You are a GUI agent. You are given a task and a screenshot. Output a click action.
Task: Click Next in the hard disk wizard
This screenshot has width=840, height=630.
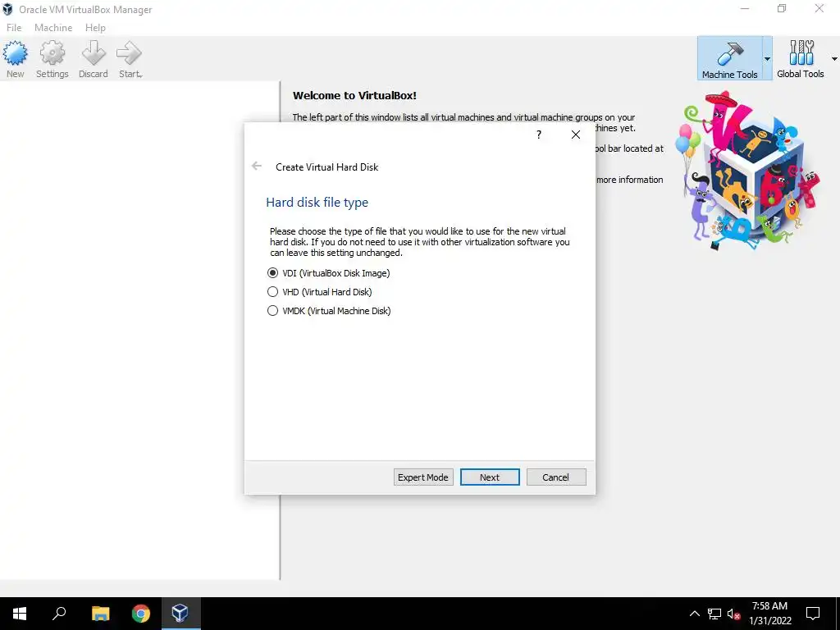pyautogui.click(x=490, y=477)
